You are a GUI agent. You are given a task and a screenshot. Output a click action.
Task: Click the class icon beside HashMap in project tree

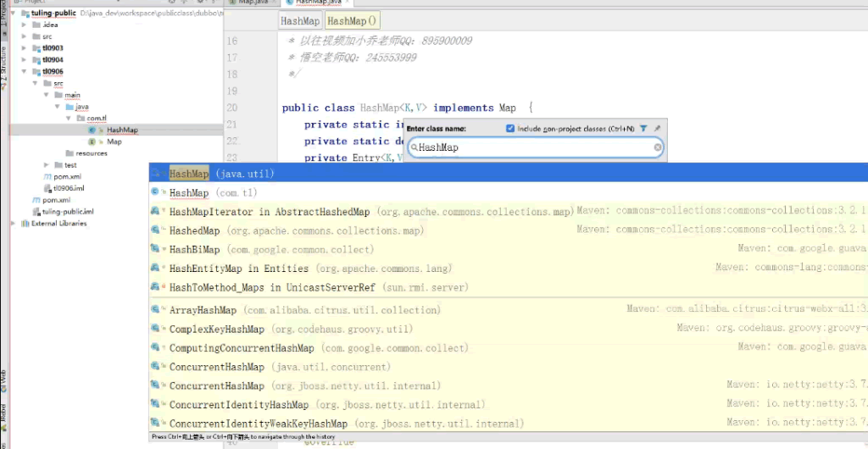92,130
